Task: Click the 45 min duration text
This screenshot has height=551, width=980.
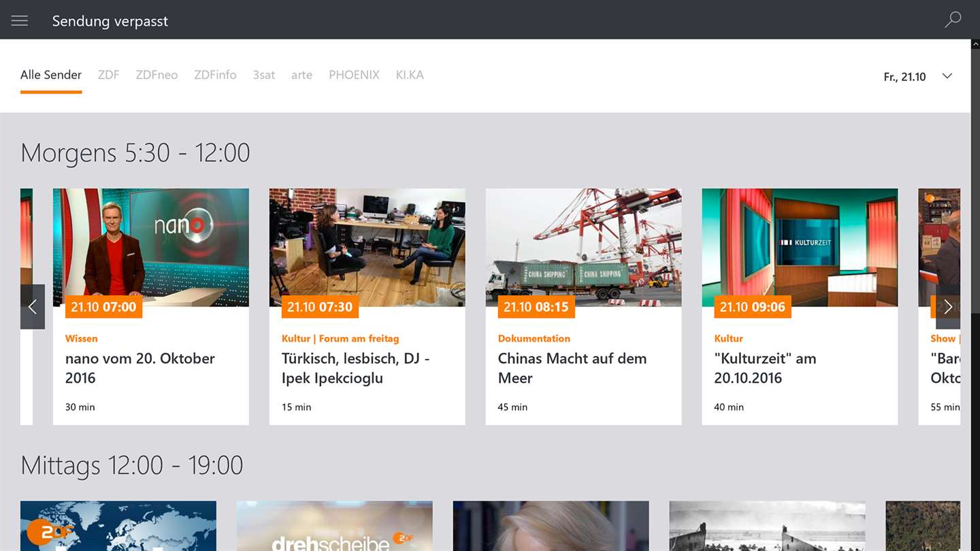Action: (513, 407)
